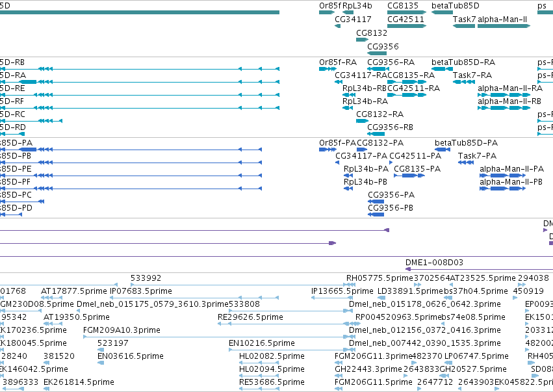Open transcript betaTub85D-RA
The width and height of the screenshot is (553, 392).
point(463,62)
